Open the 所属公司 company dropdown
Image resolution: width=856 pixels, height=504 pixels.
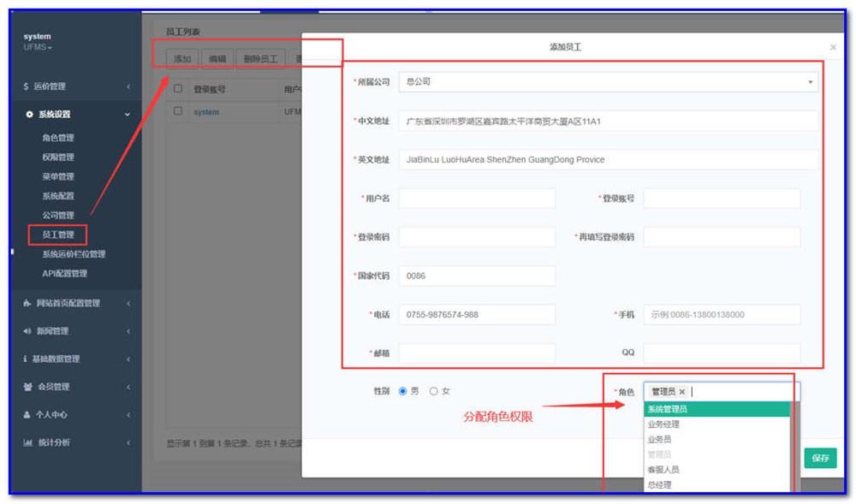pos(810,81)
